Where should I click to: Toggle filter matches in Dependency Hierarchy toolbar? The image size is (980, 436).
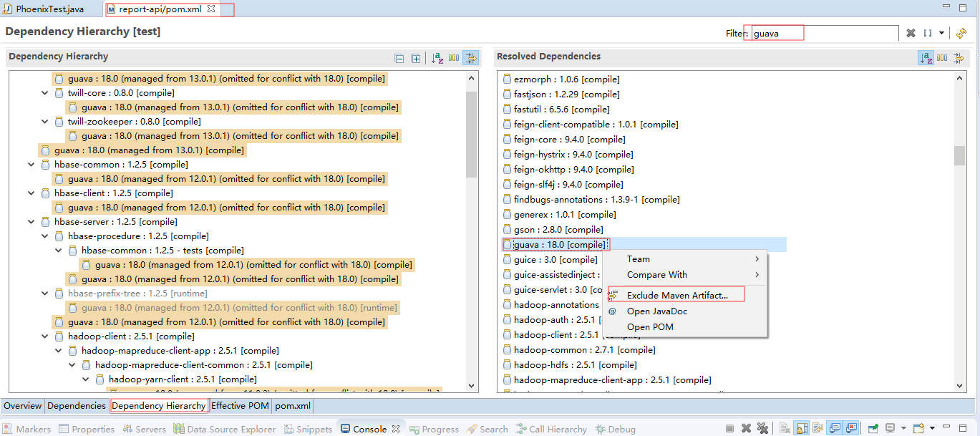470,58
